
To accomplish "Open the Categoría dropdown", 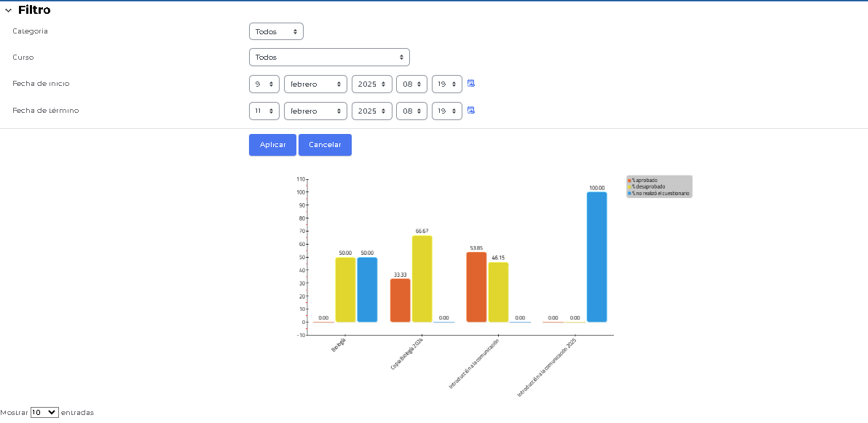I will pyautogui.click(x=276, y=31).
